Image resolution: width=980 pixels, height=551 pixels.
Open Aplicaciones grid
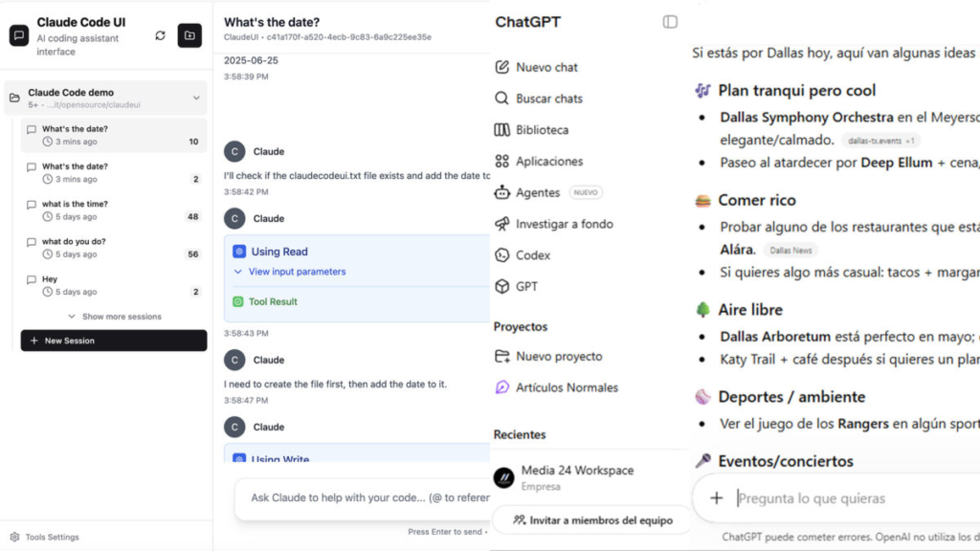coord(539,161)
